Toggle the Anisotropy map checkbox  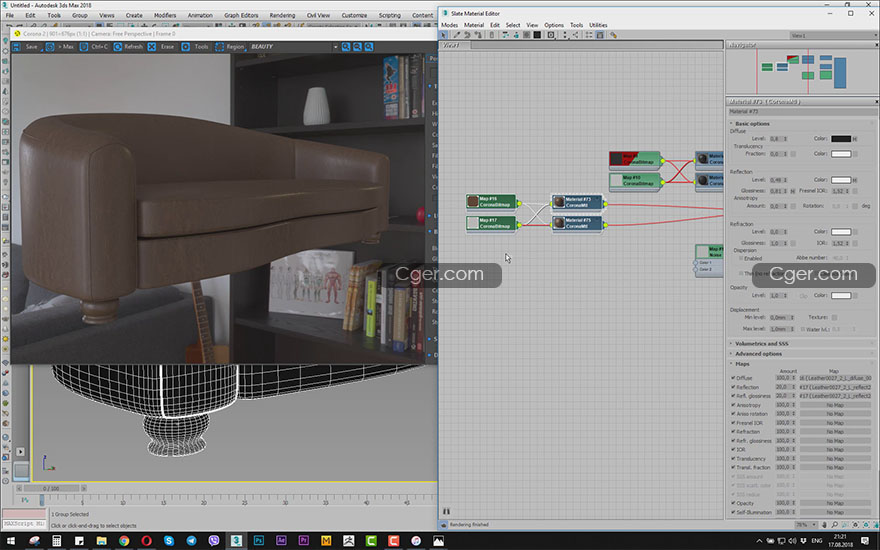733,405
